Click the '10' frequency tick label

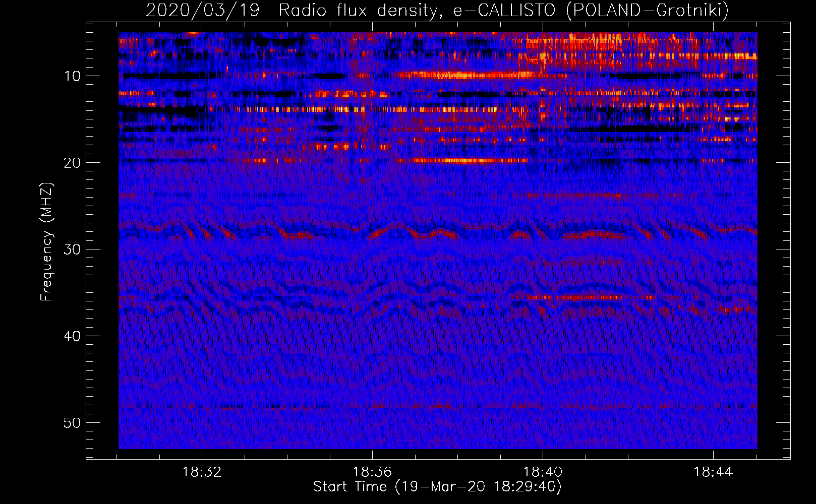73,76
